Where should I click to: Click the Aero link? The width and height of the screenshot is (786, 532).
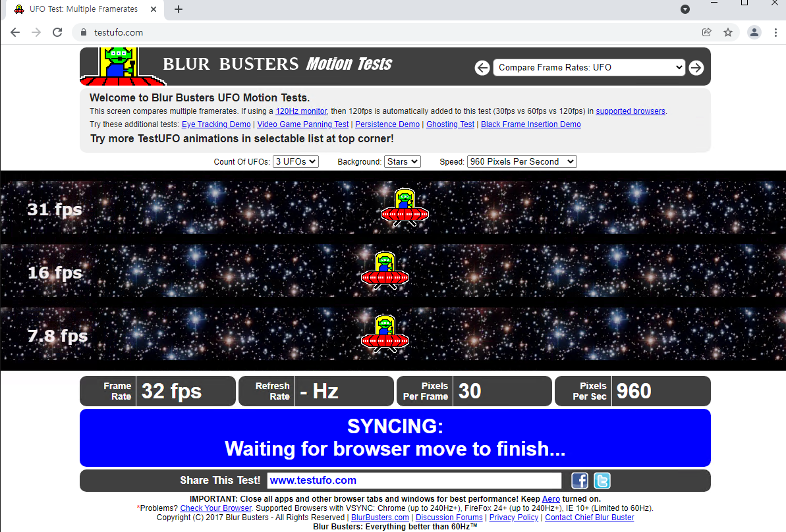click(551, 499)
